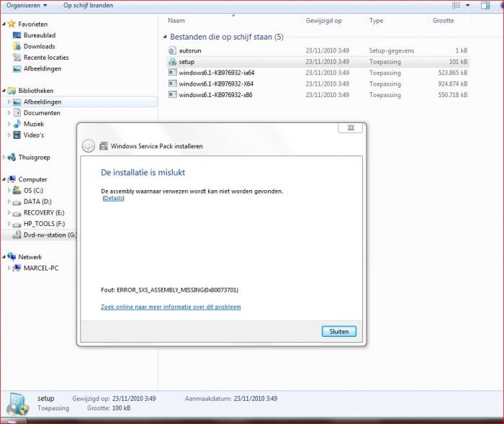Screen dimensions: 504x424
Task: Click the Favorieten star icon
Action: click(x=12, y=24)
